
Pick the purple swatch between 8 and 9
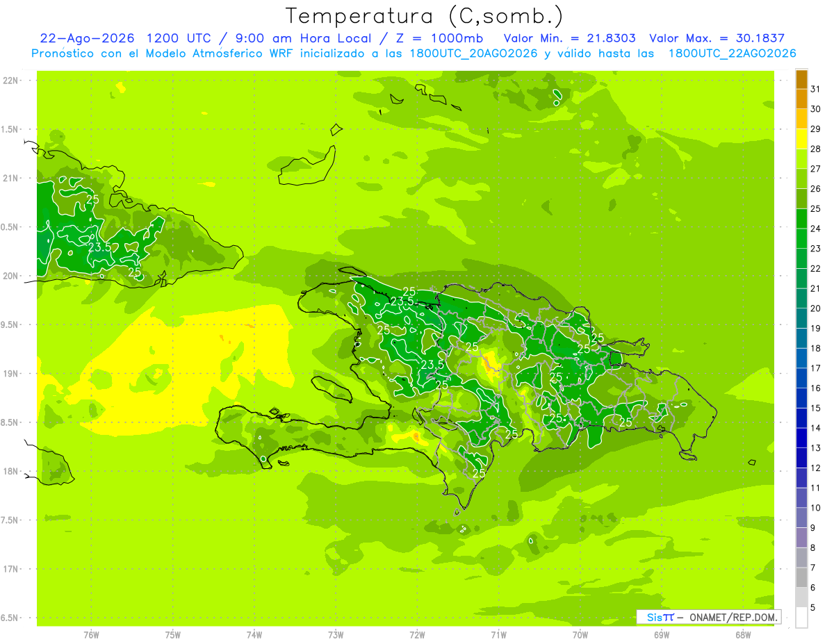pos(801,538)
